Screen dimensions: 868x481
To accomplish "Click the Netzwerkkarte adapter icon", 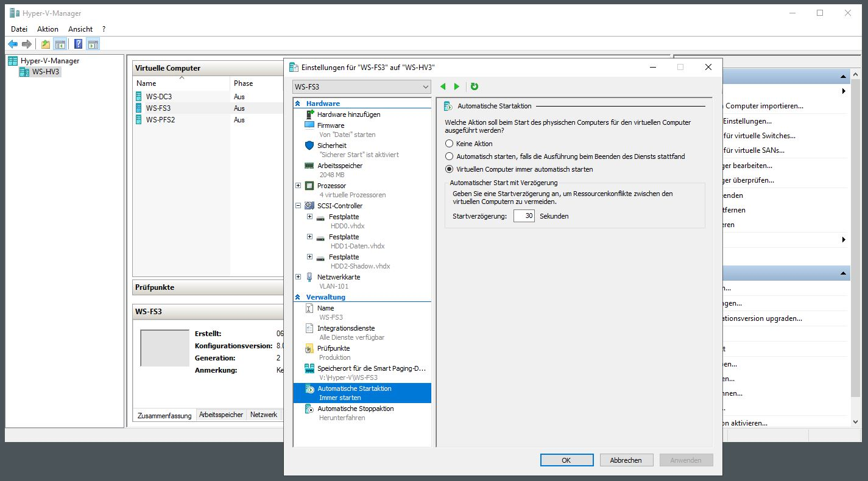I will point(309,277).
